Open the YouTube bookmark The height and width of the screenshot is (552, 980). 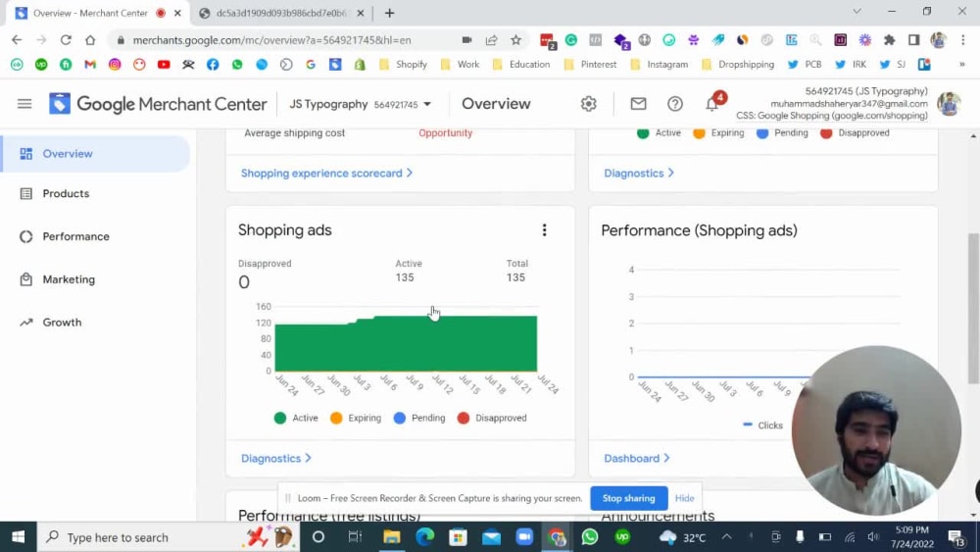click(x=164, y=65)
